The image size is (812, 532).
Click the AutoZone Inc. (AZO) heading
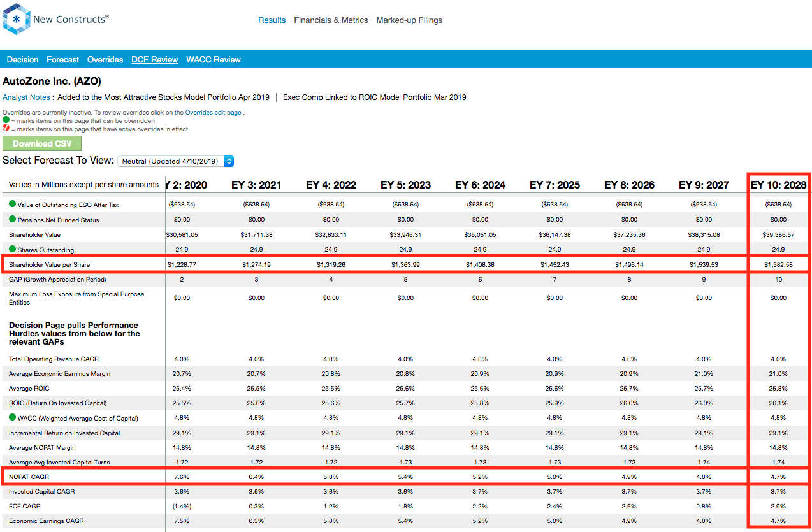(52, 82)
